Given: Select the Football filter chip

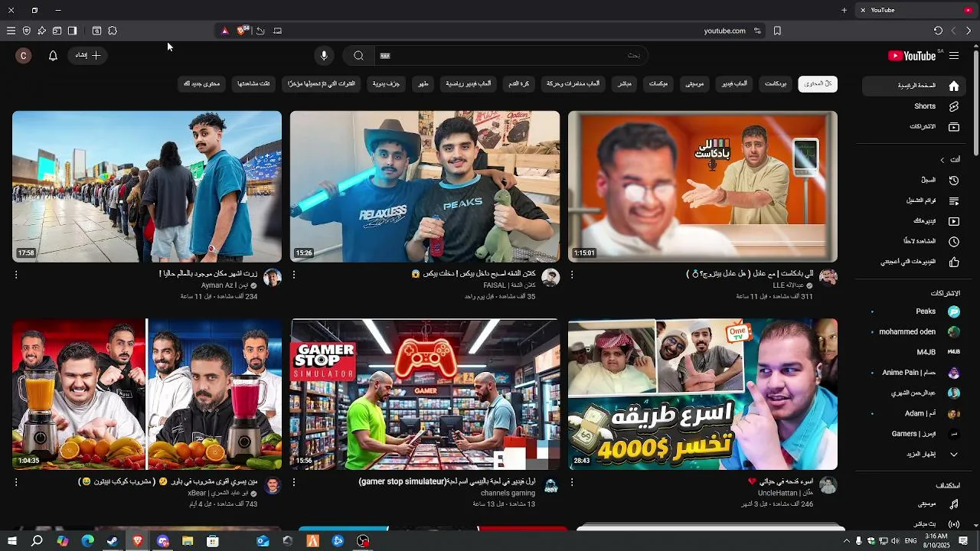Looking at the screenshot, I should pos(519,84).
